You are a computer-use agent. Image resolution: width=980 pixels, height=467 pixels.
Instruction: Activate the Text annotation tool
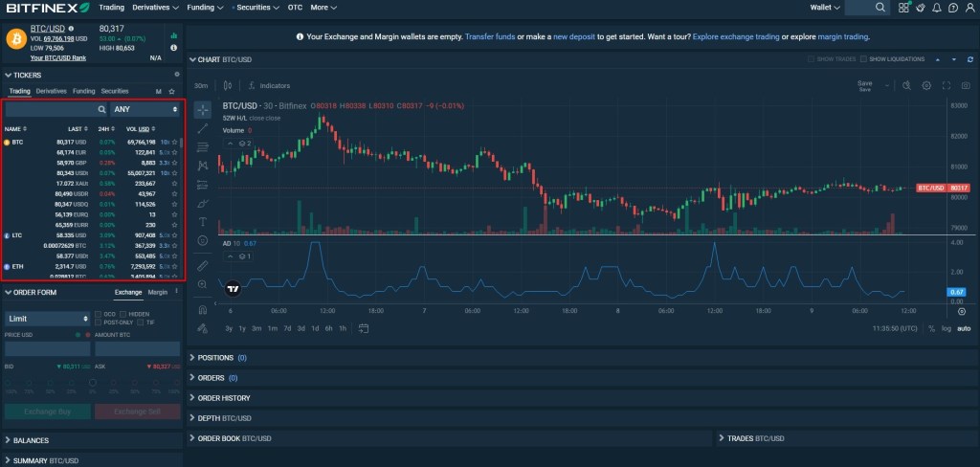[203, 221]
